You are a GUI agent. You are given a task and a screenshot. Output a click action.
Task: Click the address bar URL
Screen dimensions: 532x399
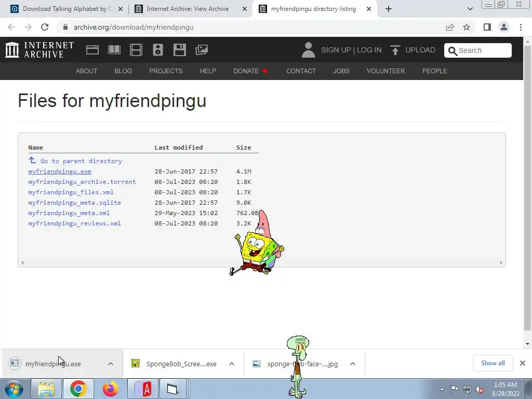pyautogui.click(x=134, y=27)
